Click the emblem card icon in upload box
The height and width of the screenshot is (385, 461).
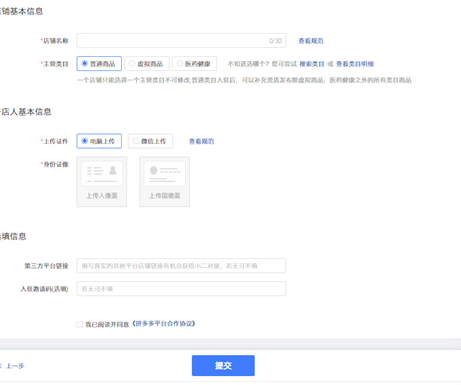click(x=165, y=173)
